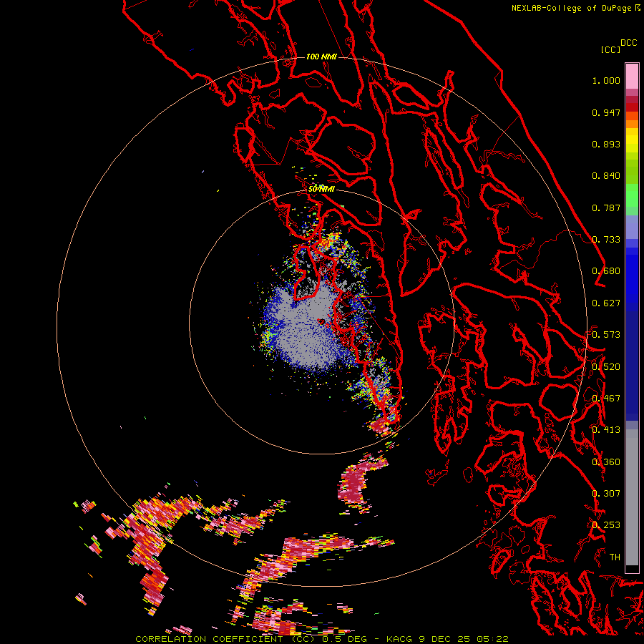644x644 pixels.
Task: Click the 0.733 scale value
Action: (606, 240)
